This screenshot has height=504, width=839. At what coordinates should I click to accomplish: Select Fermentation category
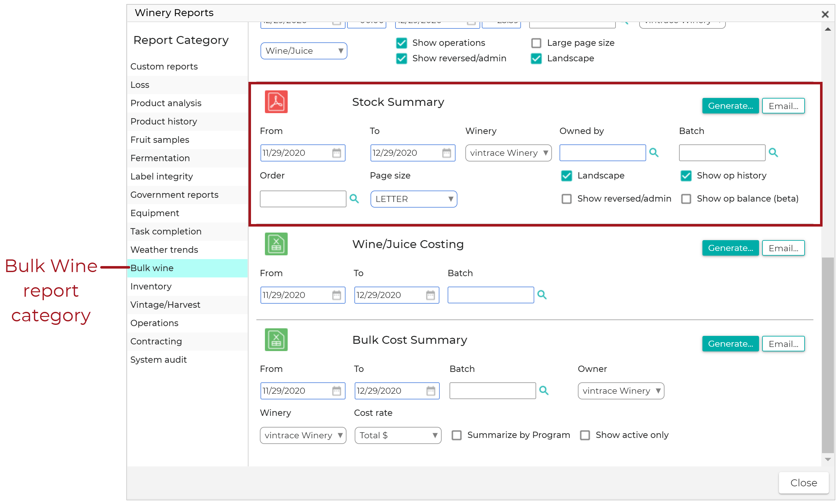tap(187, 158)
